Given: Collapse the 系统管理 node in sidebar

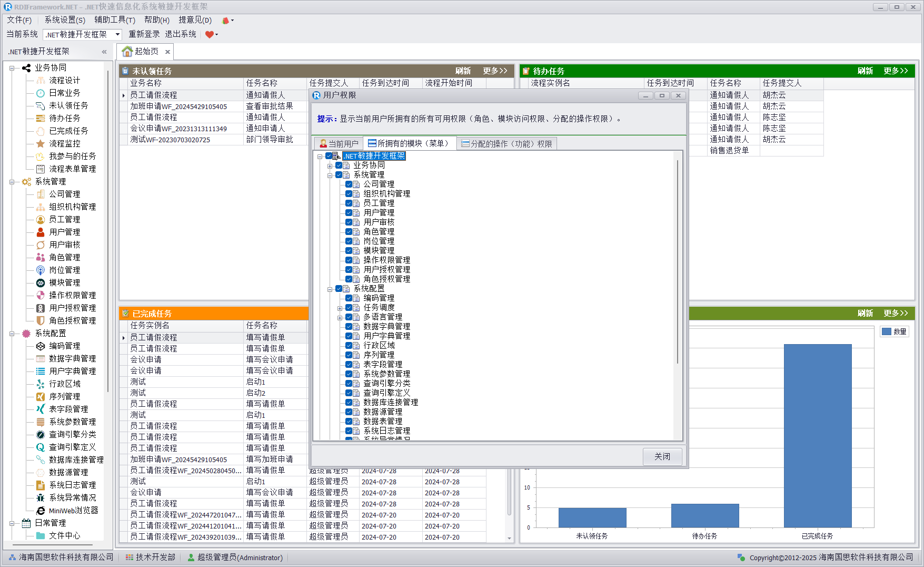Looking at the screenshot, I should coord(12,182).
